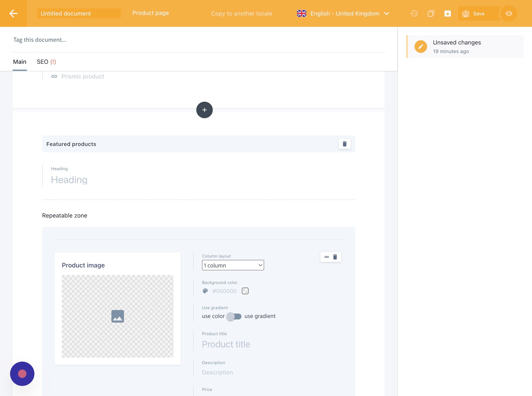The height and width of the screenshot is (396, 532).
Task: Open the background color swatch picker
Action: tap(245, 291)
